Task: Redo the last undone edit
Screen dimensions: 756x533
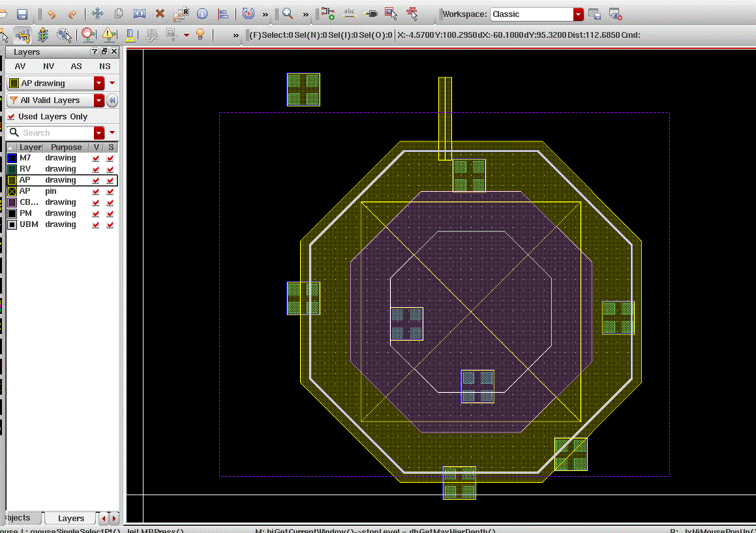Action: [x=72, y=14]
